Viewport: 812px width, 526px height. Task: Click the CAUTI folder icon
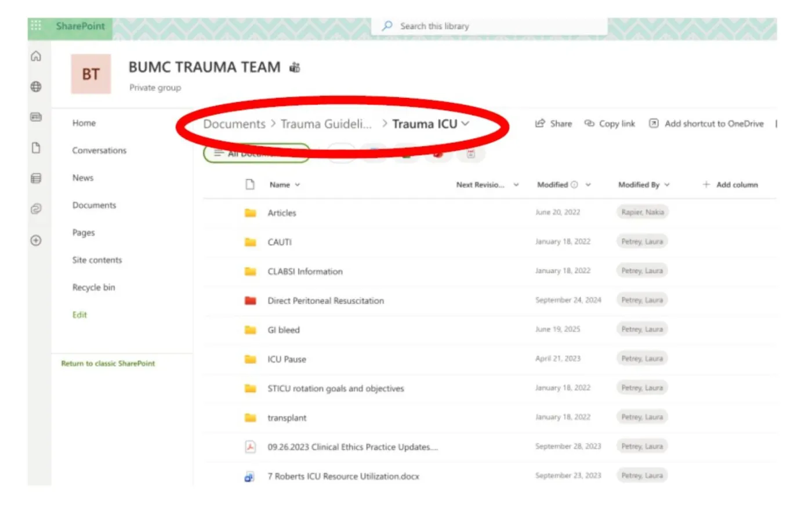pyautogui.click(x=251, y=242)
